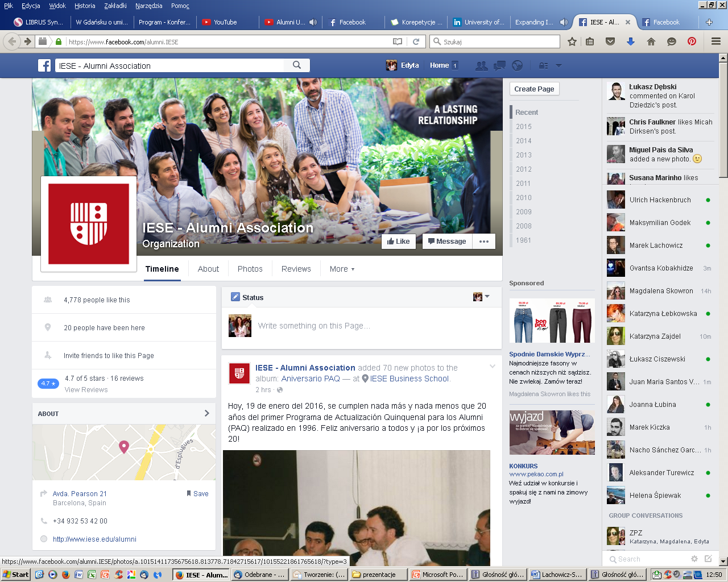This screenshot has width=728, height=582.
Task: Open a new tab with plus icon
Action: point(709,22)
